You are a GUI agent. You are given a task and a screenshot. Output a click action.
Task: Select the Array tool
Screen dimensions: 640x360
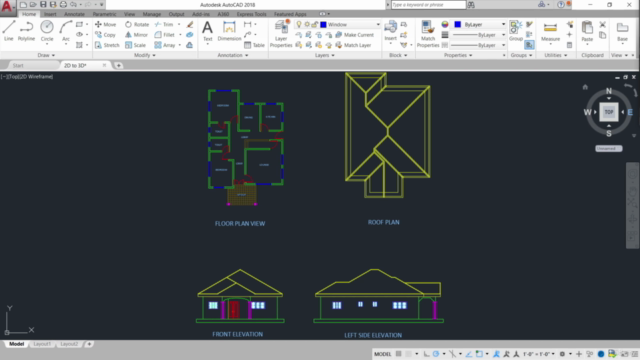tap(165, 45)
